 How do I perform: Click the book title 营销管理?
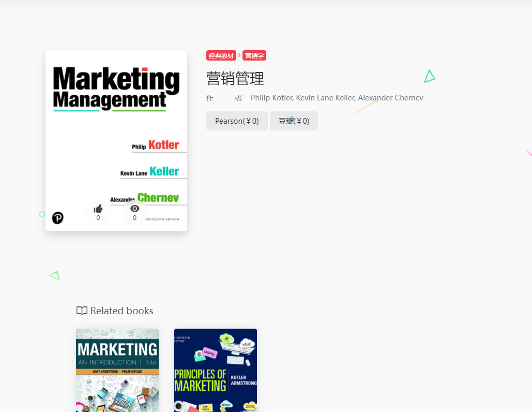click(x=235, y=79)
